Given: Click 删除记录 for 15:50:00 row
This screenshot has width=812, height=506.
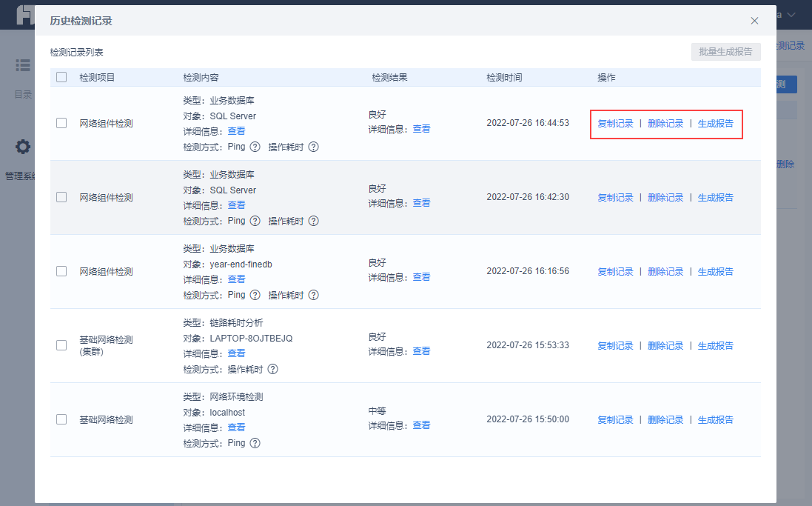Looking at the screenshot, I should pos(665,420).
